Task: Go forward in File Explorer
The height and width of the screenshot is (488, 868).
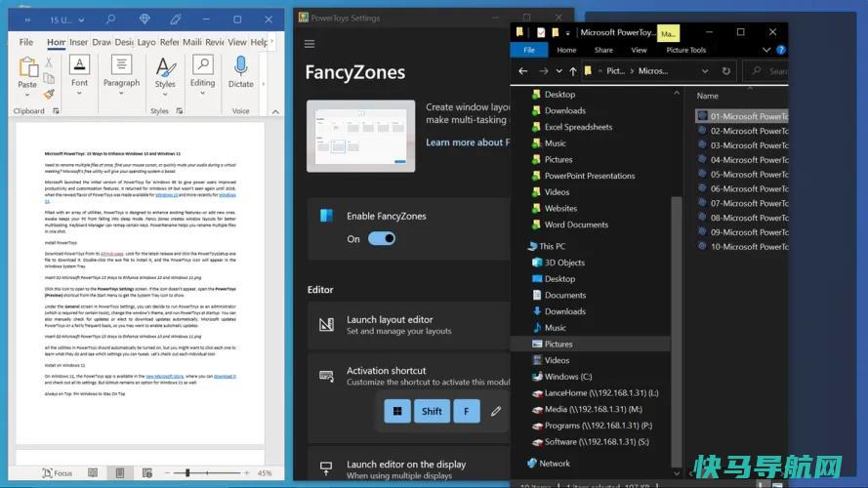Action: 544,71
